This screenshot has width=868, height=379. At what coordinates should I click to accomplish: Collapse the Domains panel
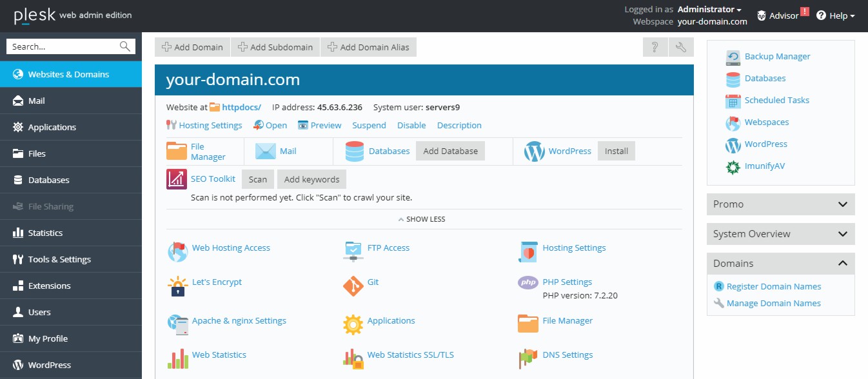(x=781, y=264)
